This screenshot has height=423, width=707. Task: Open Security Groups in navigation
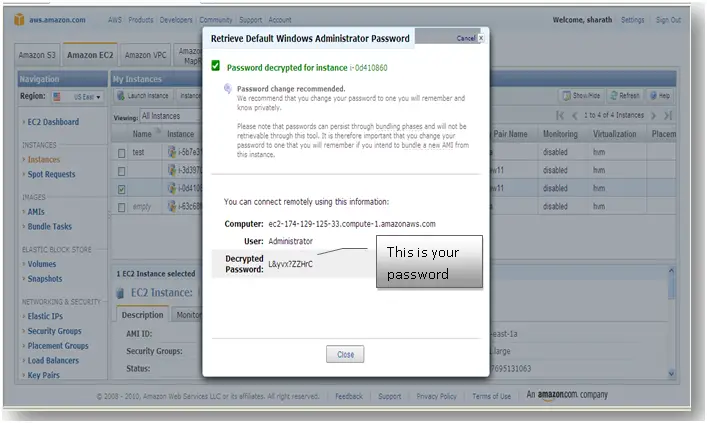tap(55, 331)
